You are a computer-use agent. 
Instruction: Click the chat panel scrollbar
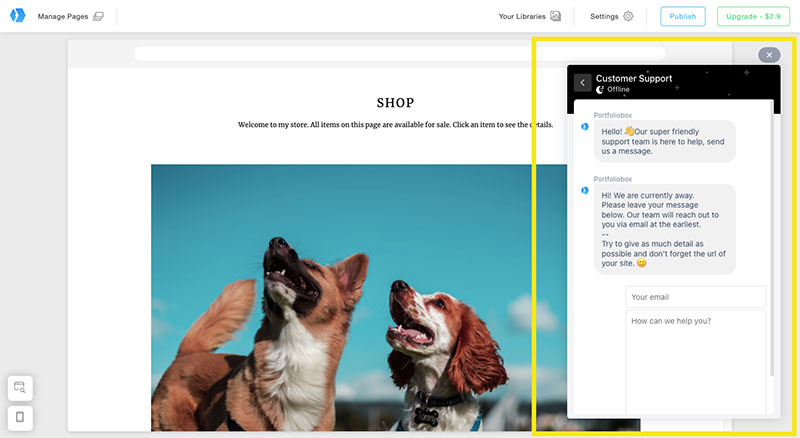click(772, 240)
